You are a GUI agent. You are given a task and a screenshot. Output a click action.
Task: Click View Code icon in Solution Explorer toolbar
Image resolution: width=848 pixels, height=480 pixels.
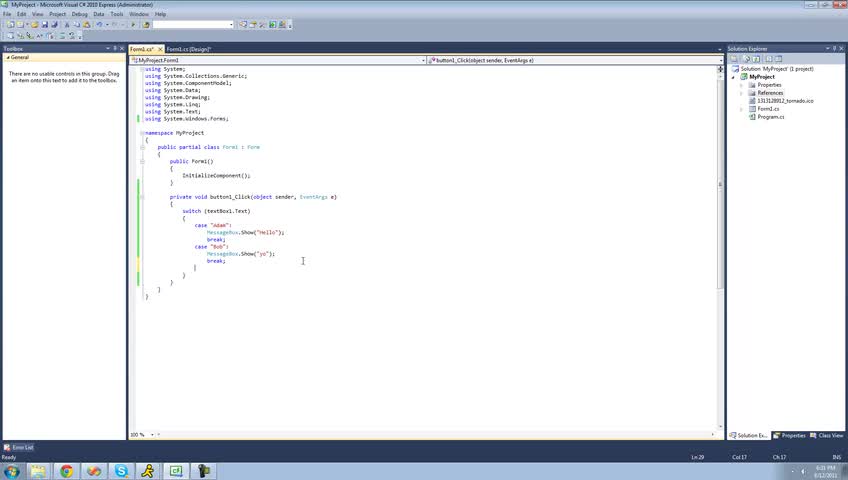[769, 59]
